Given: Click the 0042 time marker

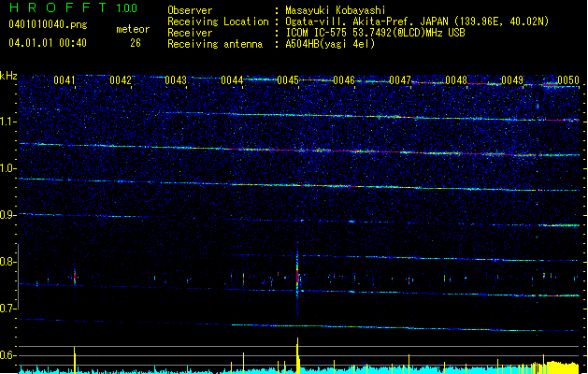Looking at the screenshot, I should (x=121, y=80).
